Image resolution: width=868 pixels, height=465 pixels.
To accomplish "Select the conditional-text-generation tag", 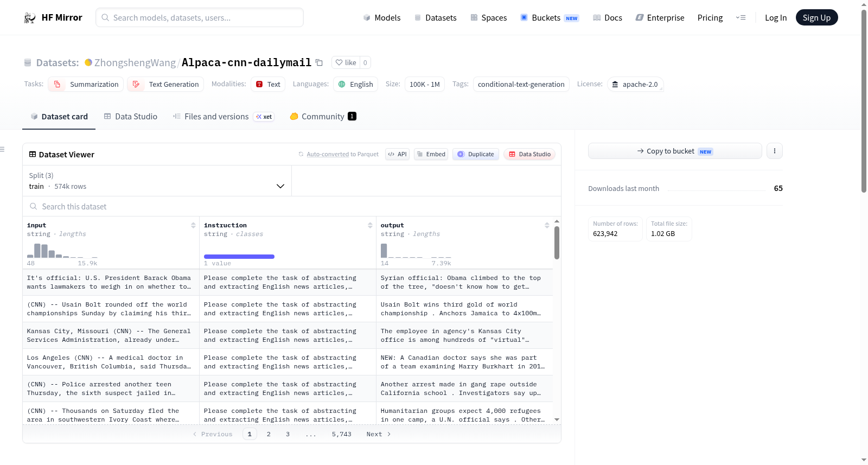I will coord(521,84).
